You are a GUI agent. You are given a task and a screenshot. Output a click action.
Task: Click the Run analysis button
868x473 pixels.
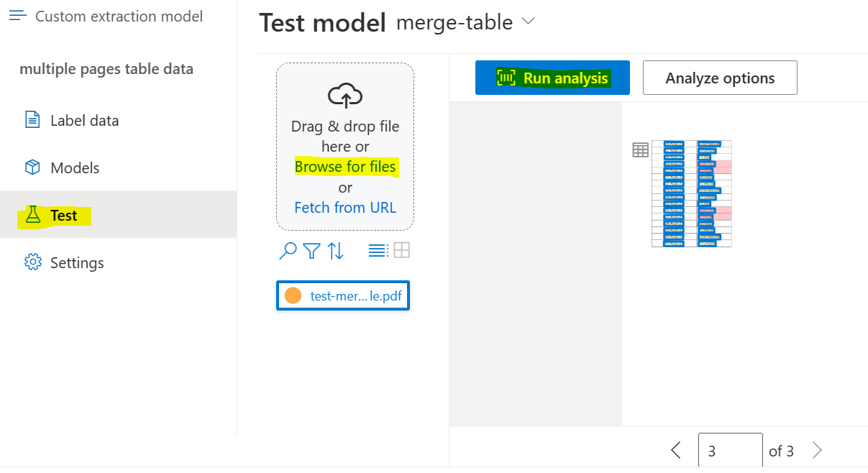click(552, 77)
